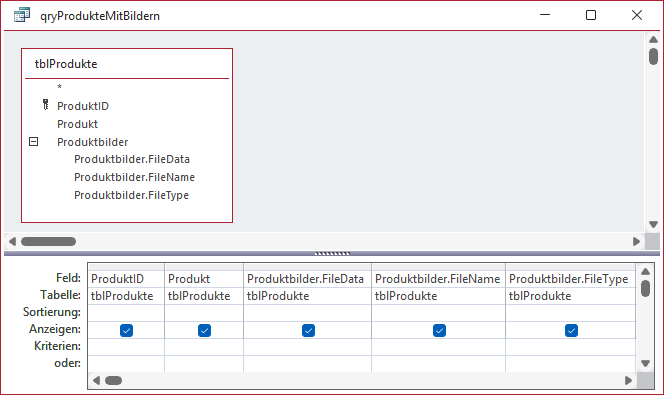Image resolution: width=664 pixels, height=395 pixels.
Task: Click the Kriterien row label
Action: [57, 346]
